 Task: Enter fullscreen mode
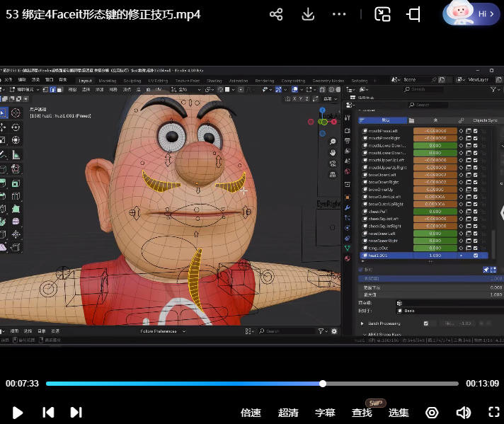494,412
